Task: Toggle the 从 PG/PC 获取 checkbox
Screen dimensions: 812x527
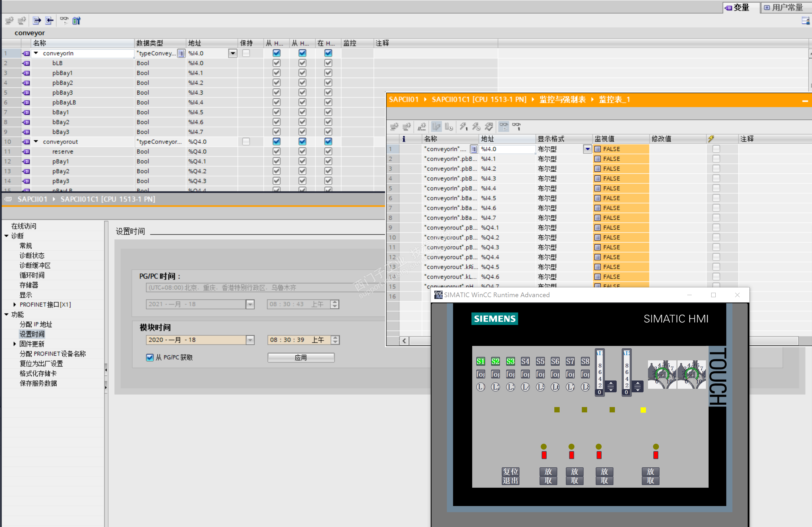Action: click(x=150, y=357)
